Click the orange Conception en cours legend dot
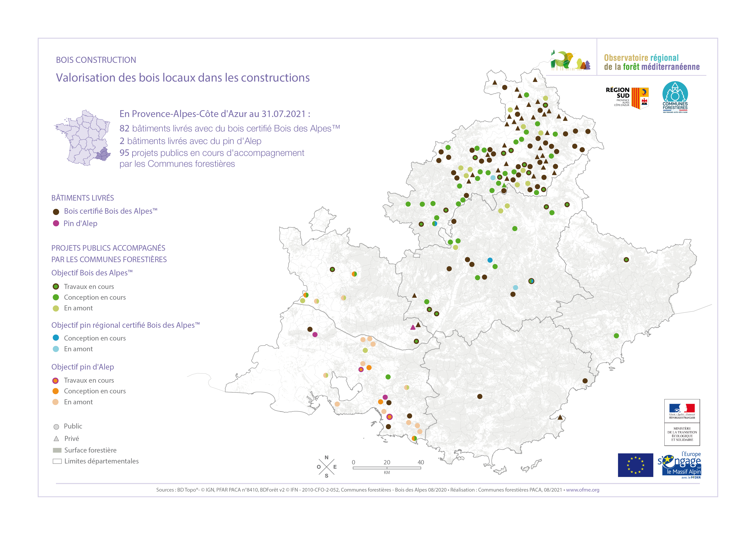This screenshot has height=535, width=756. [56, 391]
